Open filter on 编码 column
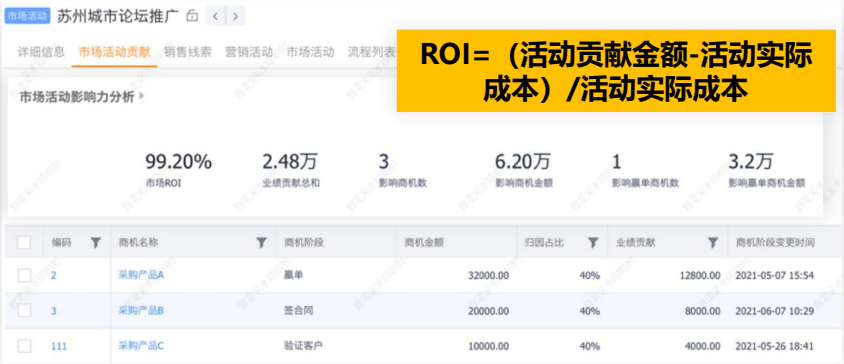Image resolution: width=844 pixels, height=364 pixels. [96, 243]
